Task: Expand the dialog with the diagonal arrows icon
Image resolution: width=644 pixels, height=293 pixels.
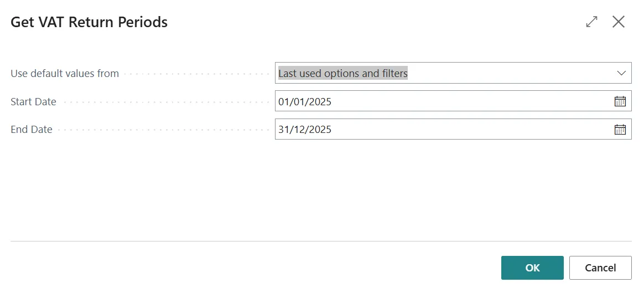Action: (592, 22)
